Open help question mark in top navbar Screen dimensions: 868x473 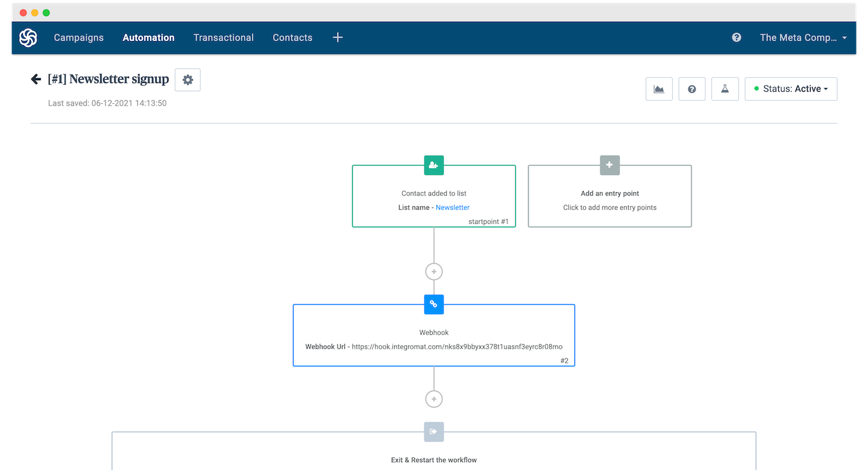(737, 37)
